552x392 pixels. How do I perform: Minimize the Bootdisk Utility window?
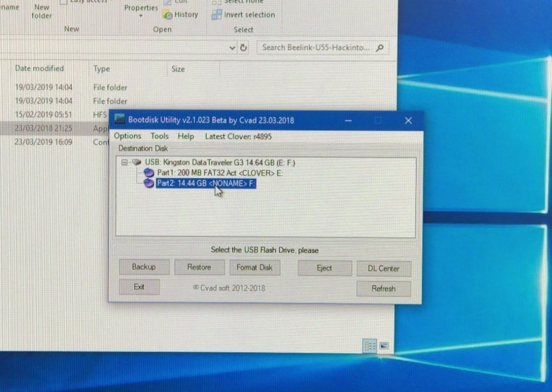[348, 121]
